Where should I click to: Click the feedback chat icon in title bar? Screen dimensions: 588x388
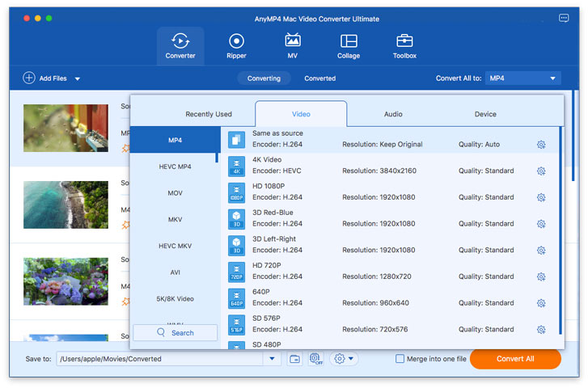point(564,18)
